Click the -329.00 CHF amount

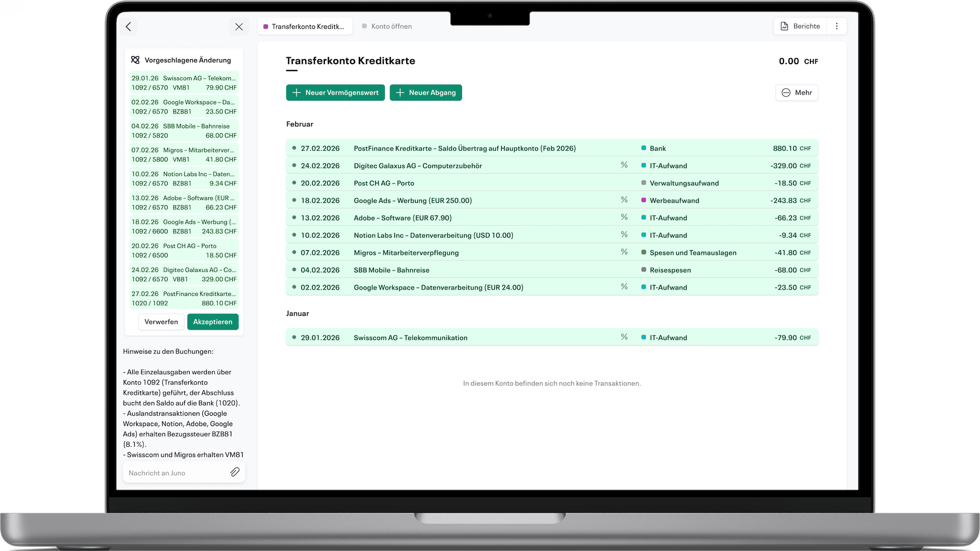(x=790, y=166)
